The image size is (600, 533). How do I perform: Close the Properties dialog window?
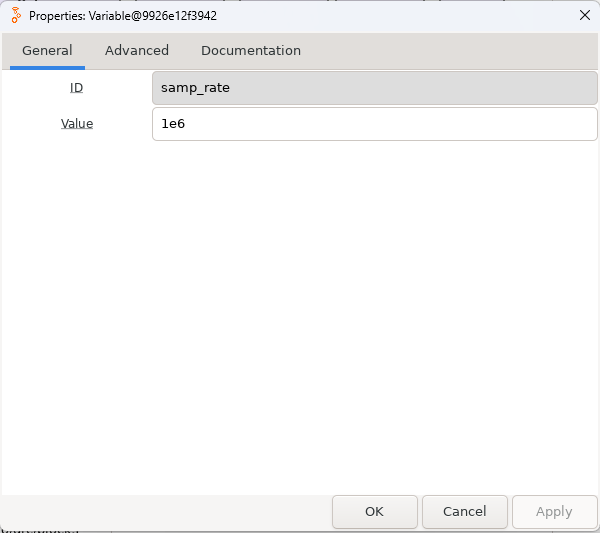(584, 15)
